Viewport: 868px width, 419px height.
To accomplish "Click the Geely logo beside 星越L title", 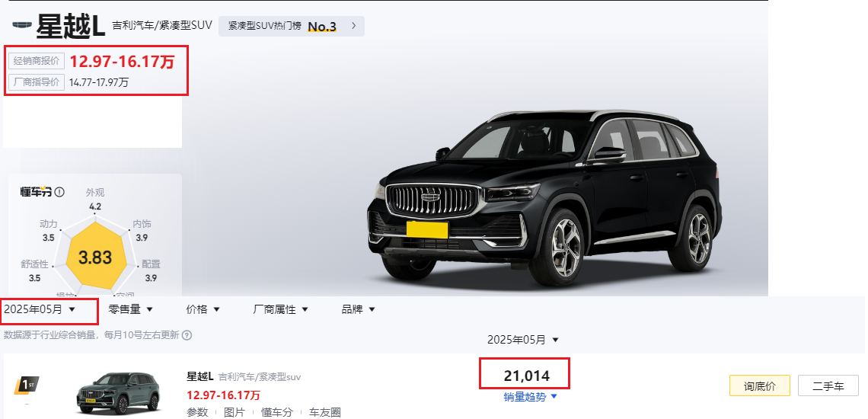I will 22,25.
